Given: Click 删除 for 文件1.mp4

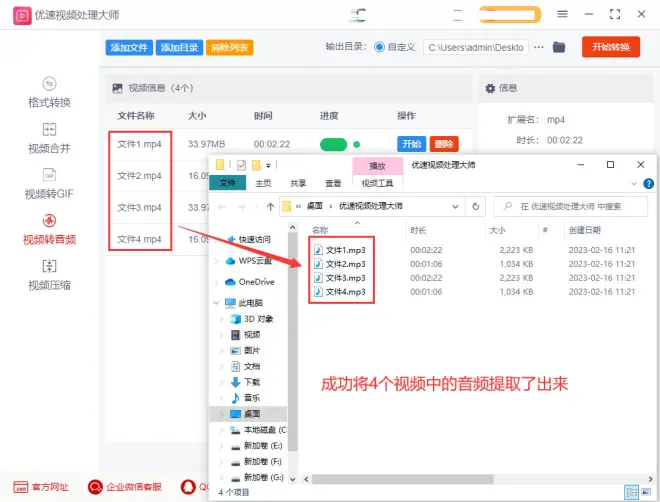Looking at the screenshot, I should point(444,144).
